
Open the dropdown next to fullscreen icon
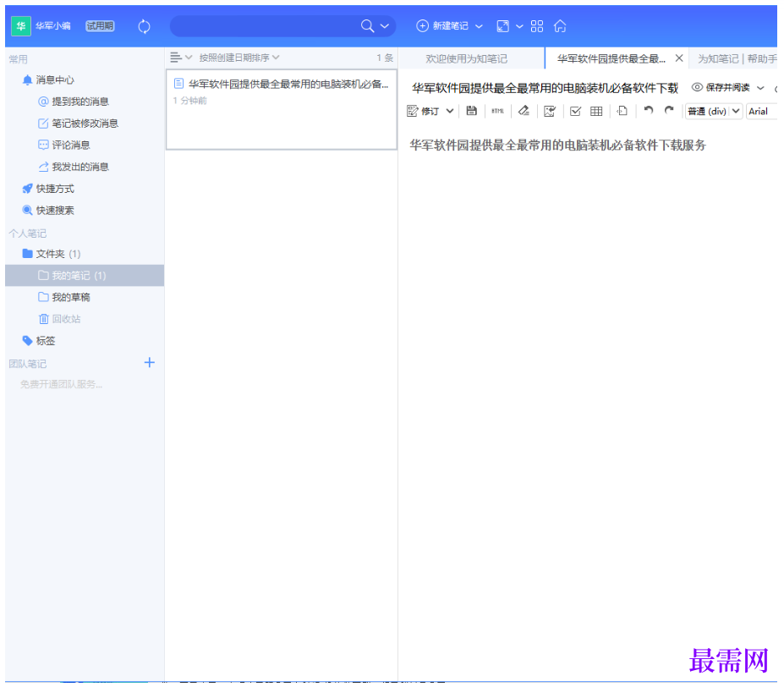pyautogui.click(x=519, y=26)
